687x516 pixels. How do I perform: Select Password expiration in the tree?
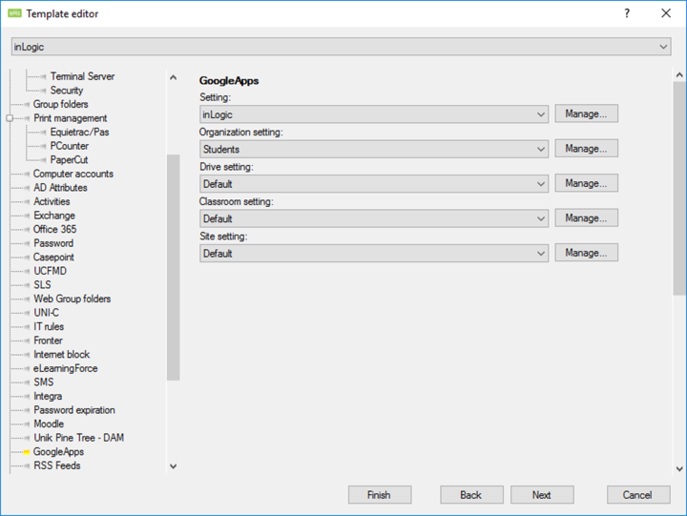point(74,410)
